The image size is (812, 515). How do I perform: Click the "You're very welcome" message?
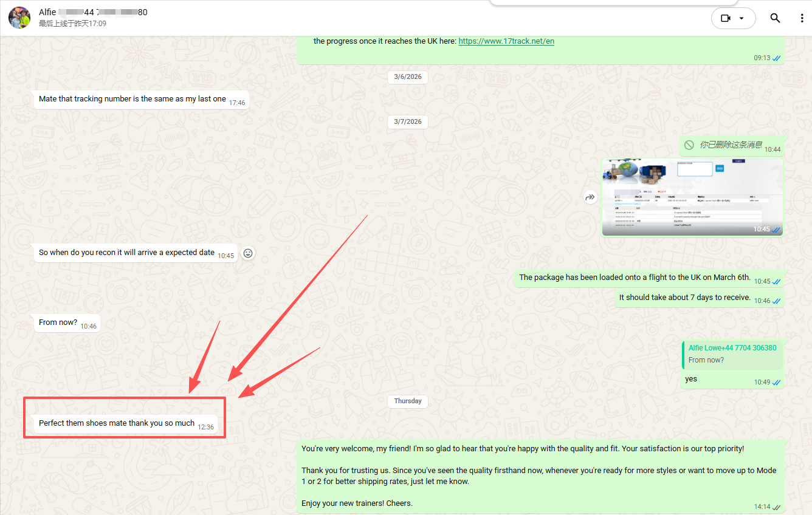click(x=541, y=477)
